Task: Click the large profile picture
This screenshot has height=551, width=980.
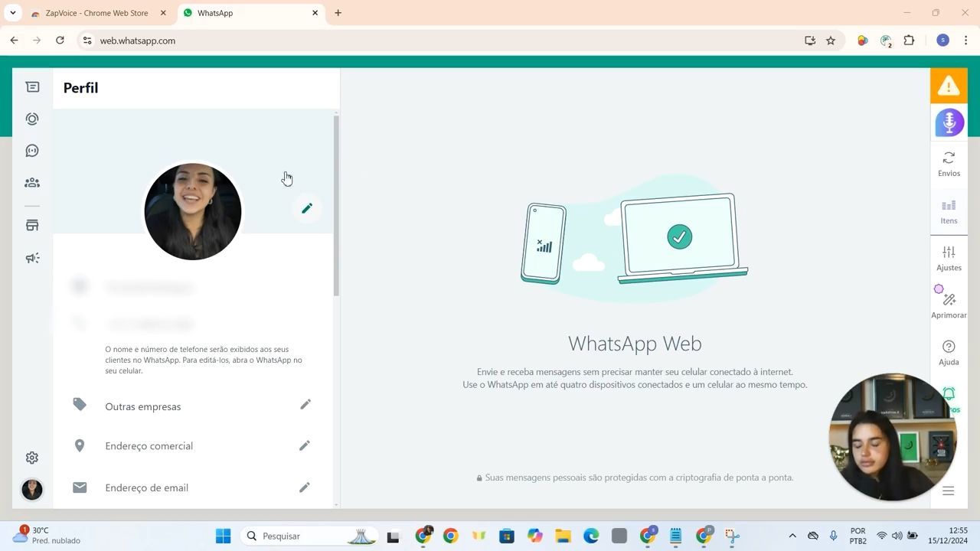Action: [x=193, y=211]
